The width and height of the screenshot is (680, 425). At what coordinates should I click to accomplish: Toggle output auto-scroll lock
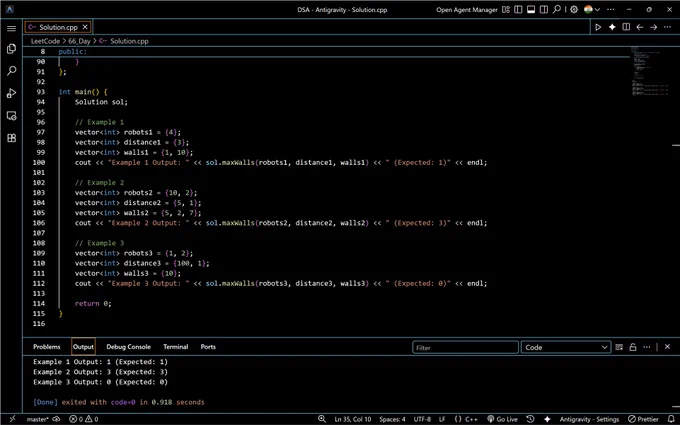click(633, 347)
